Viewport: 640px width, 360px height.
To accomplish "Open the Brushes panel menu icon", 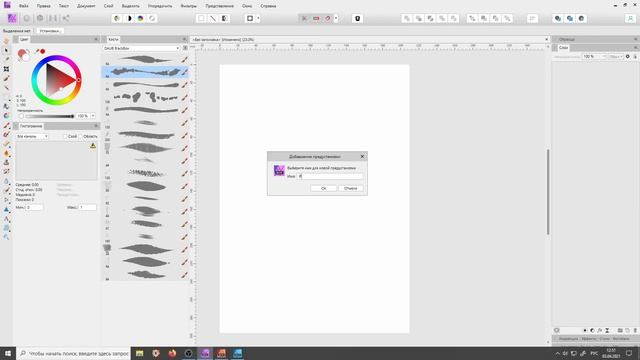I will tap(185, 48).
